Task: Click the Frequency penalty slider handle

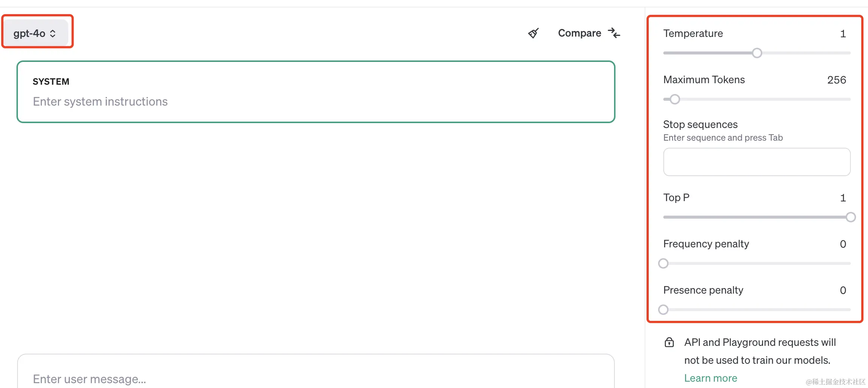Action: coord(663,263)
